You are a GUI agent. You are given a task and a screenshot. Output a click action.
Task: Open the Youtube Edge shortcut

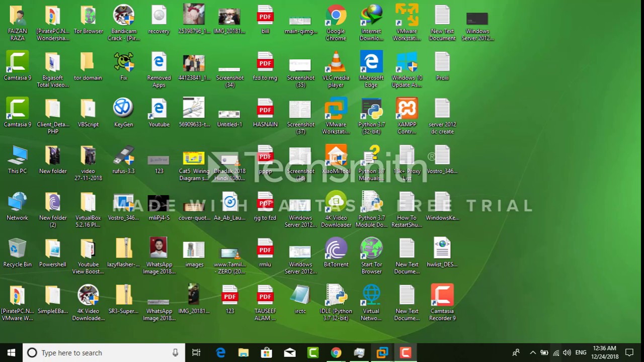point(159,113)
